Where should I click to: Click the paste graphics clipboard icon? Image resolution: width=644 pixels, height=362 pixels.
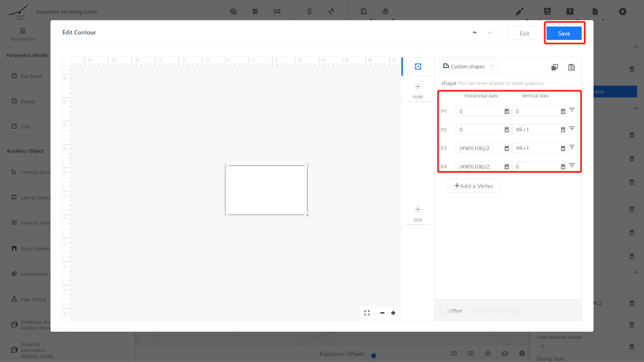571,67
